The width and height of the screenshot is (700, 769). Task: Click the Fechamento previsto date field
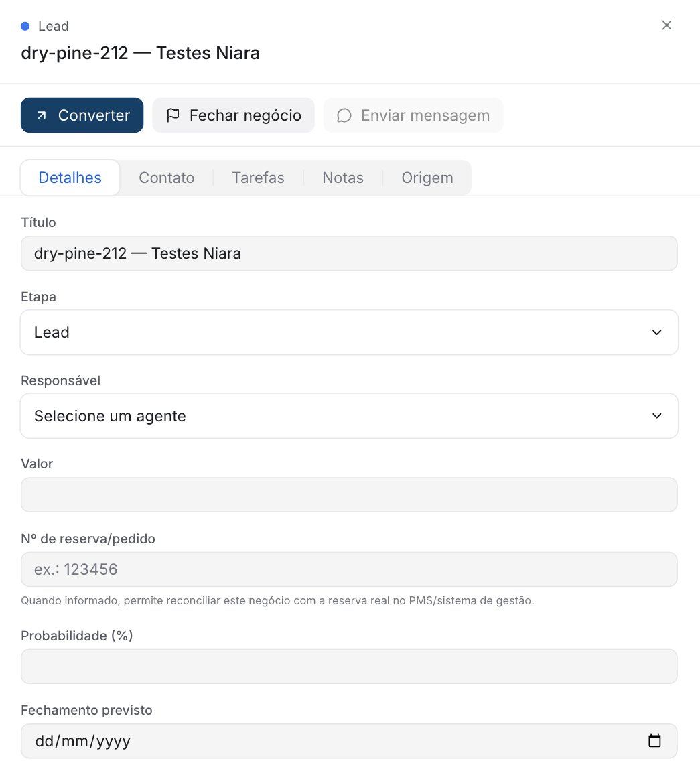coord(349,741)
